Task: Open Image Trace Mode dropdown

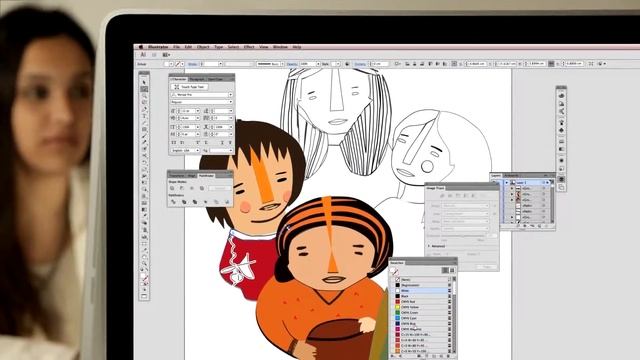Action: tap(465, 221)
